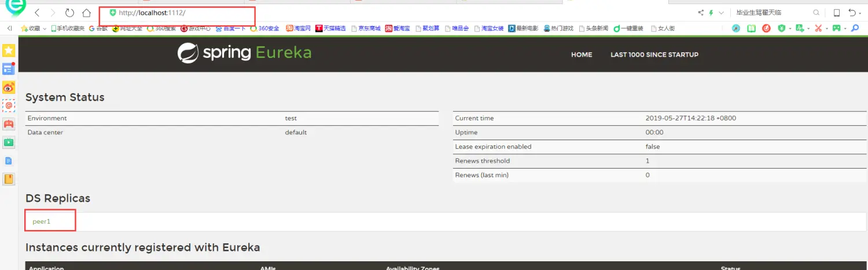Click the 'Renews threshold' row label
The image size is (868, 270).
tap(483, 161)
